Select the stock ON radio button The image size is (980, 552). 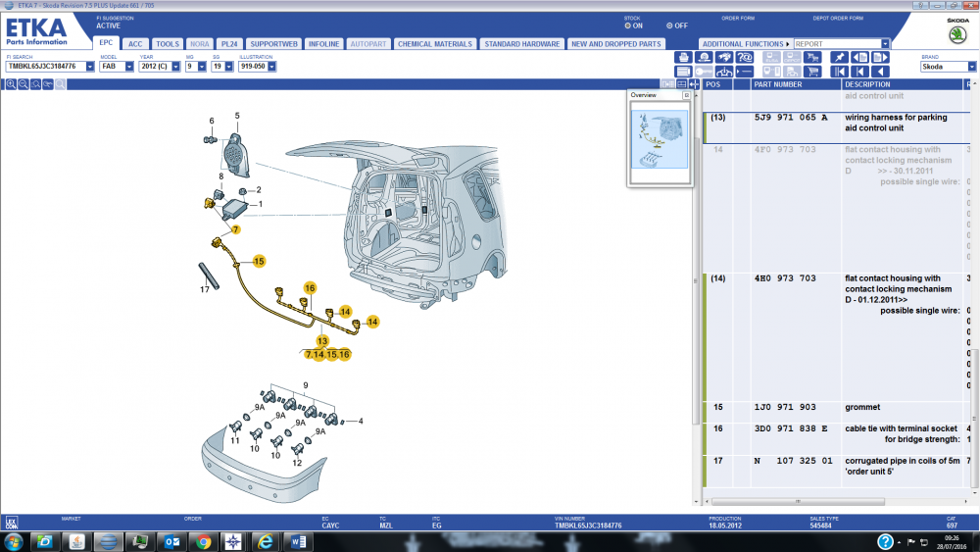tap(627, 25)
